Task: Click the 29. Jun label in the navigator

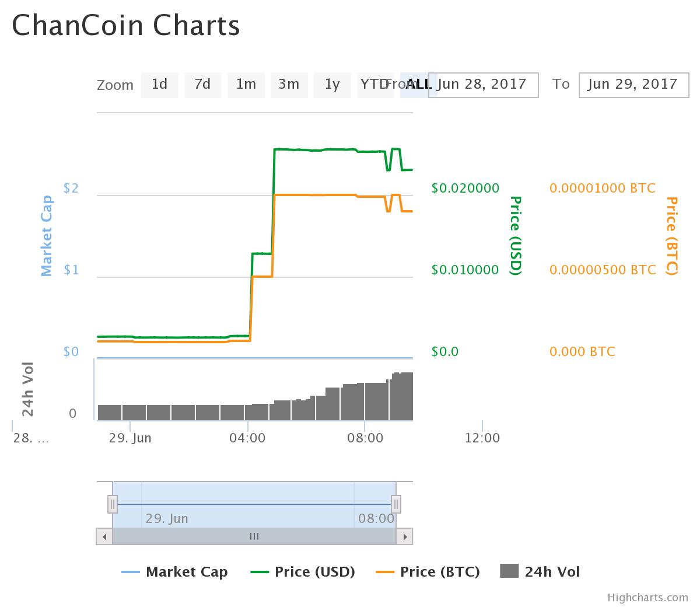Action: coord(167,518)
